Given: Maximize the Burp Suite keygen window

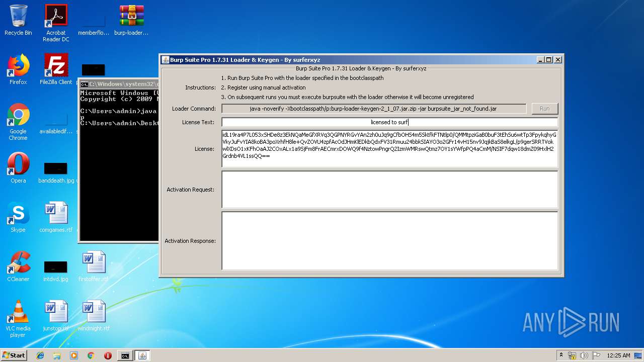Looking at the screenshot, I should coord(549,59).
